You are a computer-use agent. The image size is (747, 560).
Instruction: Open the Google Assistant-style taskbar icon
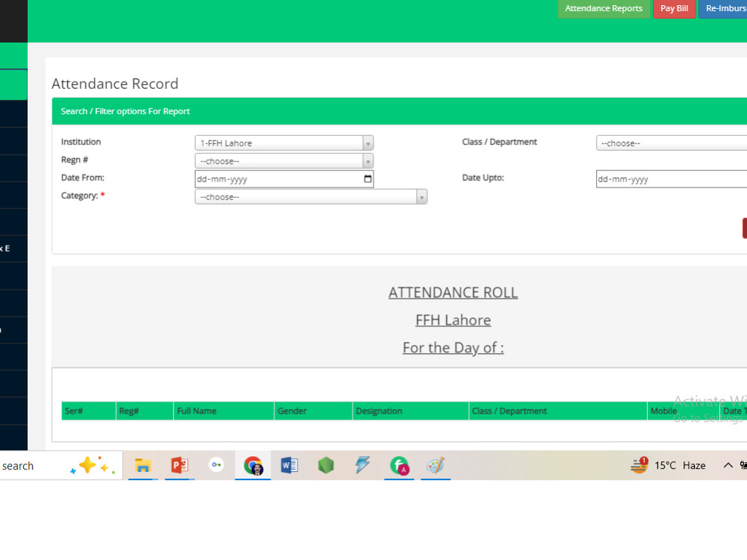pyautogui.click(x=217, y=464)
